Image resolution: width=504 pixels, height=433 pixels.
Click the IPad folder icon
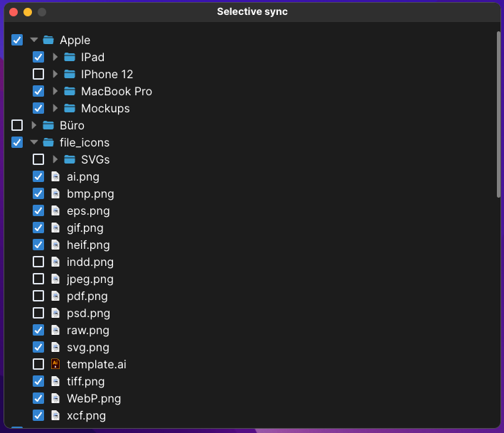pyautogui.click(x=70, y=57)
